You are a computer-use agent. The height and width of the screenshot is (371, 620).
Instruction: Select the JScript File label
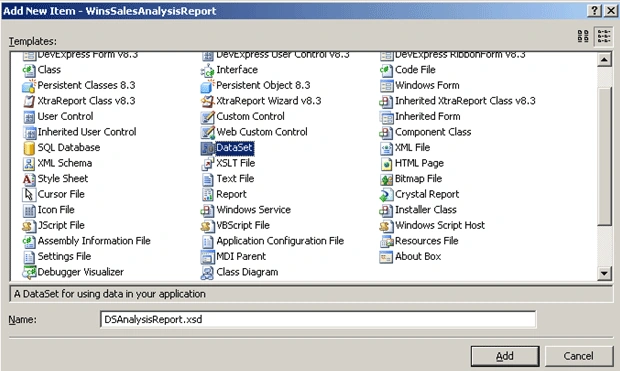point(61,225)
